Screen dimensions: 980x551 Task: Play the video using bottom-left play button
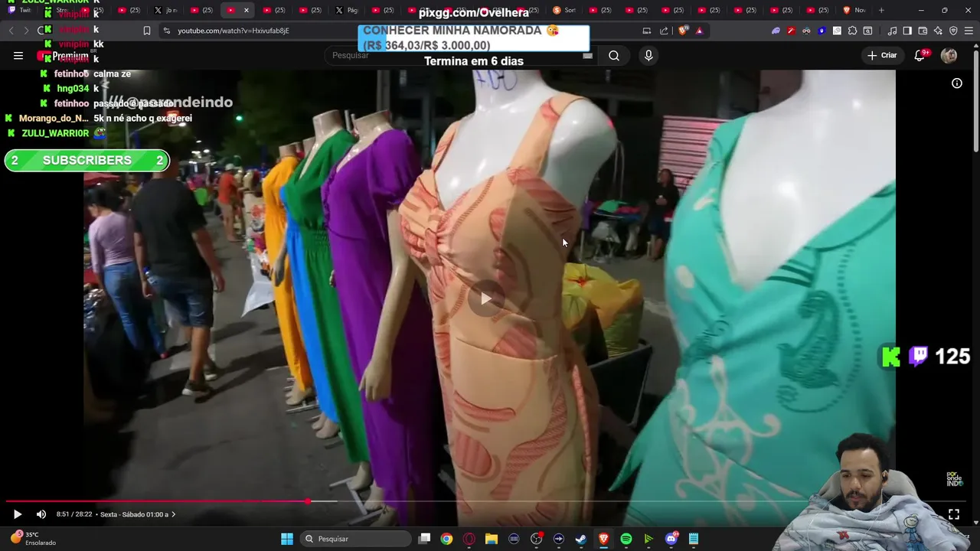18,514
